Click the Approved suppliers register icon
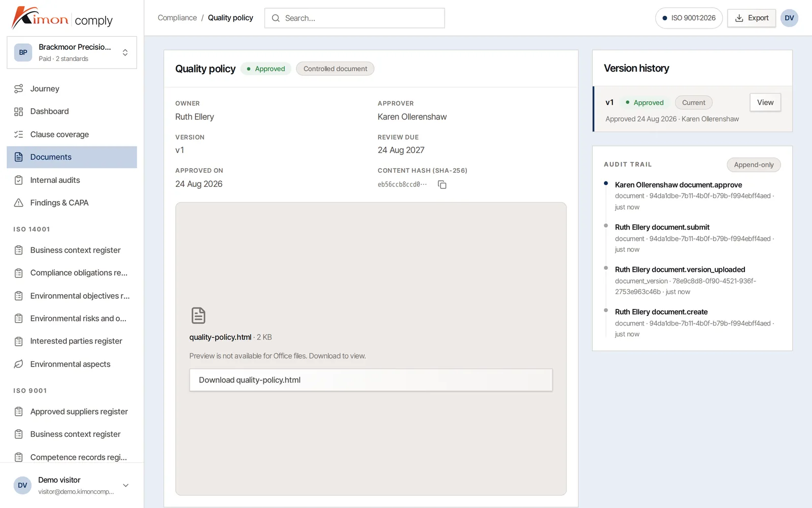The image size is (812, 508). tap(19, 411)
